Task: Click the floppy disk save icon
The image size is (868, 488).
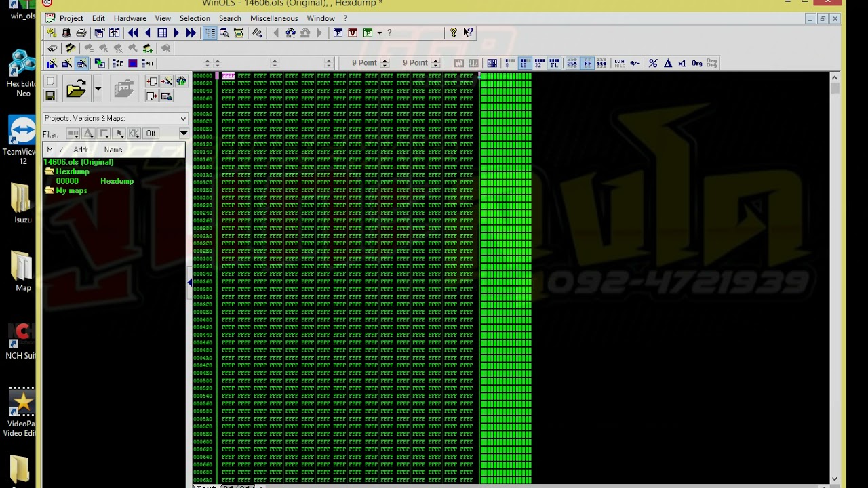Action: (50, 96)
